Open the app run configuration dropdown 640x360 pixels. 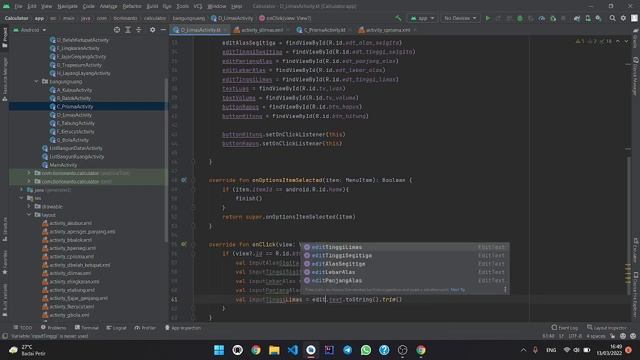pos(422,18)
